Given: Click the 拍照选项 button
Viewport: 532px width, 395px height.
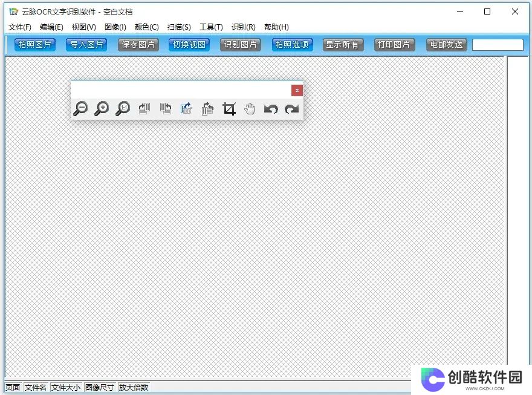Looking at the screenshot, I should click(292, 45).
